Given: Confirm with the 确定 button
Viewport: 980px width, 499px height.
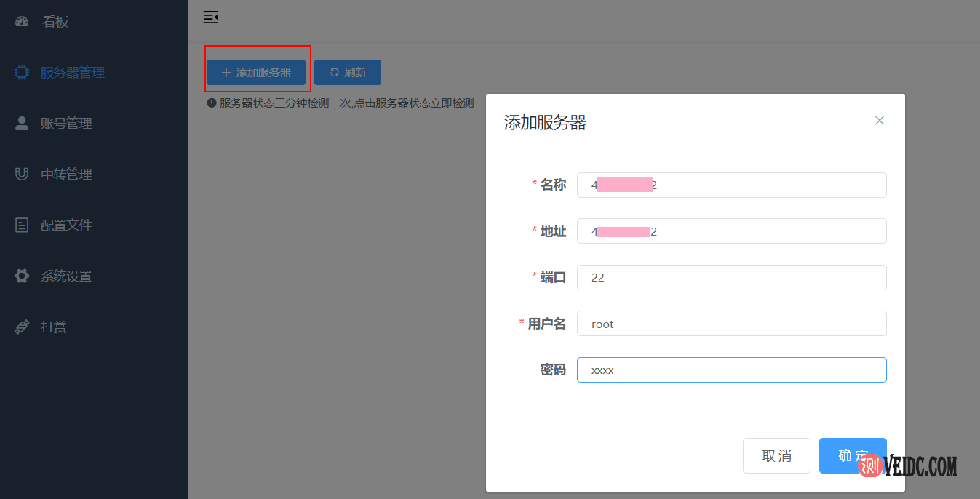Looking at the screenshot, I should [x=844, y=456].
